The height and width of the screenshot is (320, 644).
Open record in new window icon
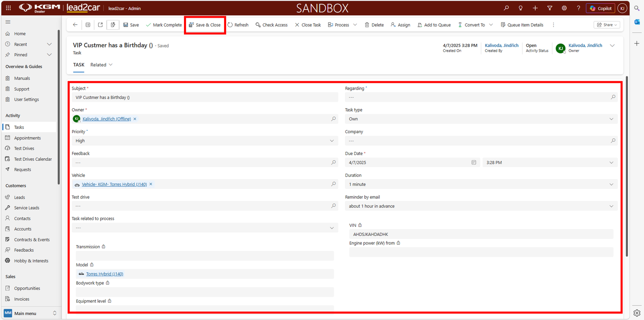click(100, 25)
